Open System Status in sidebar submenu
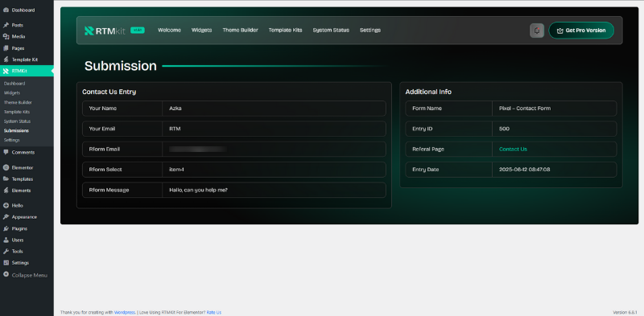The image size is (644, 316). (x=17, y=121)
